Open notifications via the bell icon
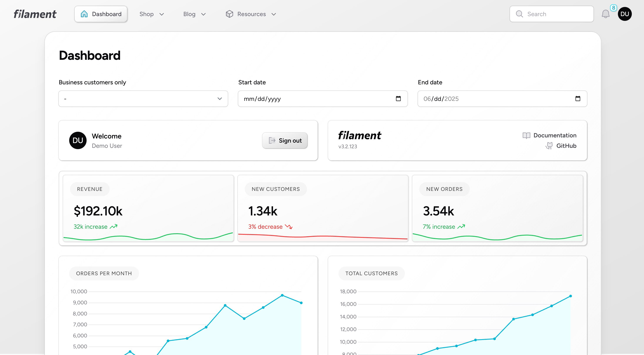The height and width of the screenshot is (355, 644). (x=605, y=14)
